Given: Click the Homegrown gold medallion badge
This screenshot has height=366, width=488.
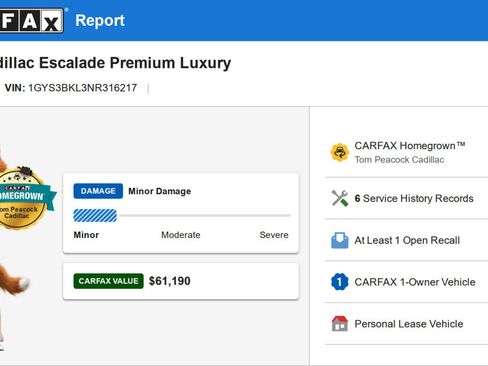Looking at the screenshot, I should (x=22, y=199).
